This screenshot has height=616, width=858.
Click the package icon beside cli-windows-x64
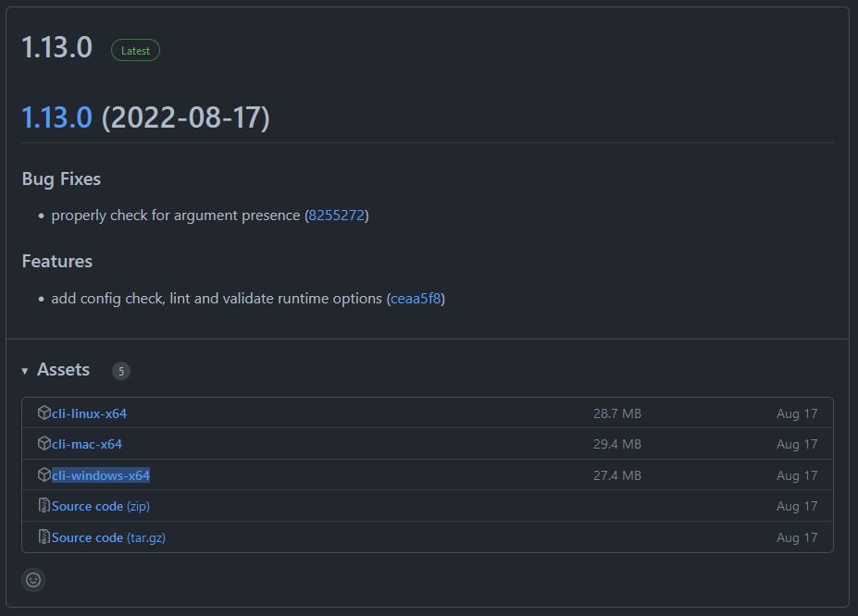[x=45, y=474]
